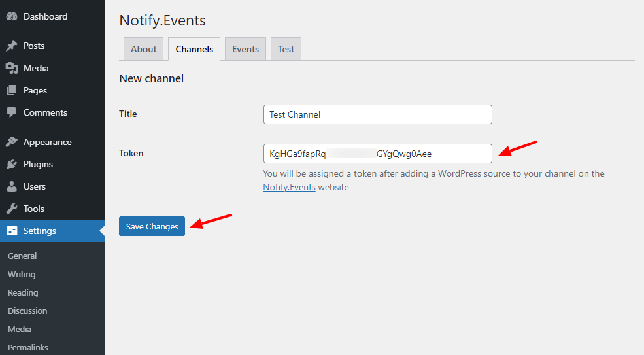Click the Token field label
Image resolution: width=644 pixels, height=355 pixels.
click(x=131, y=153)
